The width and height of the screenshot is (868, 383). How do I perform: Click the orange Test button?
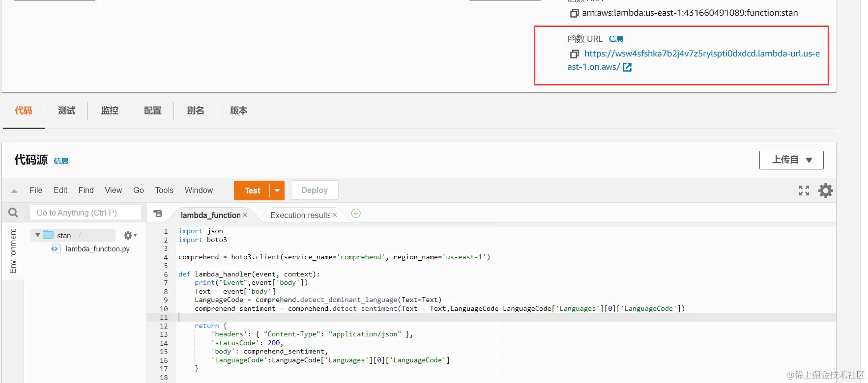[x=252, y=191]
